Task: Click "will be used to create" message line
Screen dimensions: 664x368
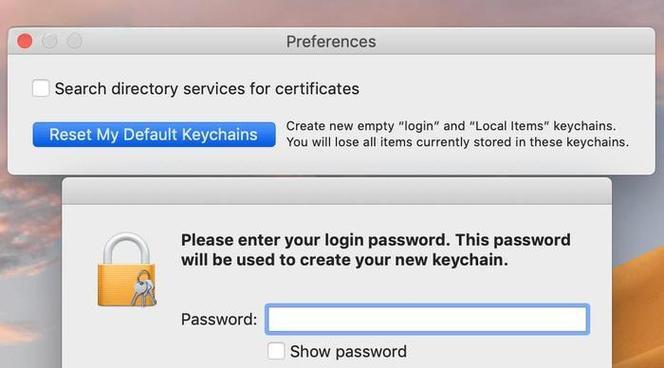Action: (344, 260)
